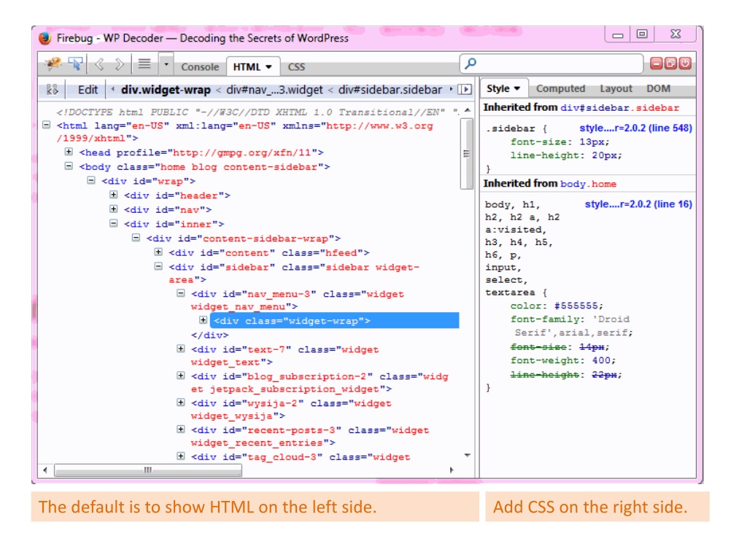Switch to the Layout tab
This screenshot has width=747, height=560.
(x=616, y=89)
